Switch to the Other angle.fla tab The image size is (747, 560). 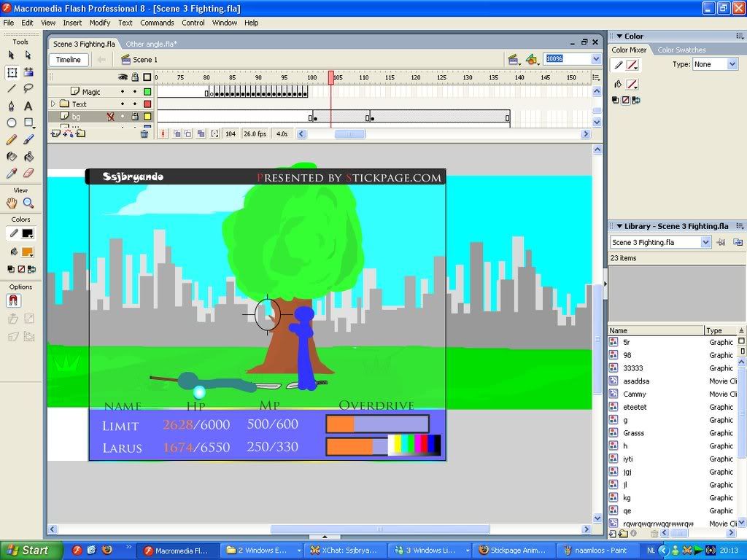[151, 44]
